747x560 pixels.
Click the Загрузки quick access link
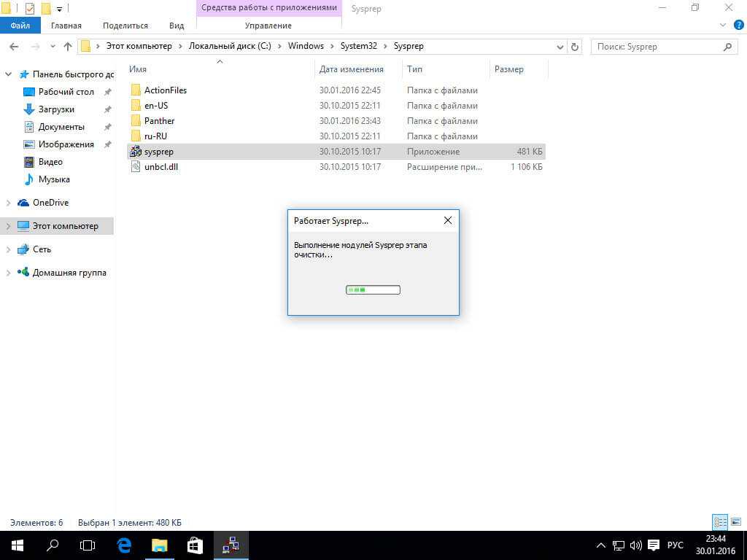point(56,109)
